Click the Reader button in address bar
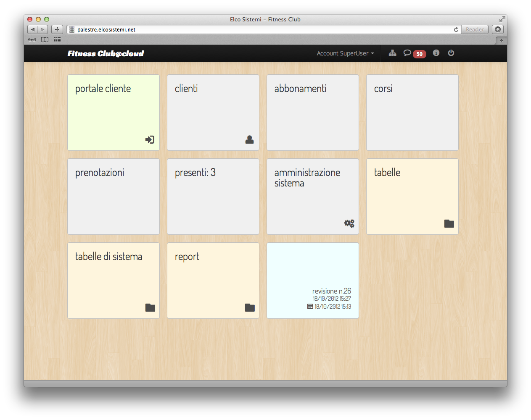531x420 pixels. pos(475,29)
